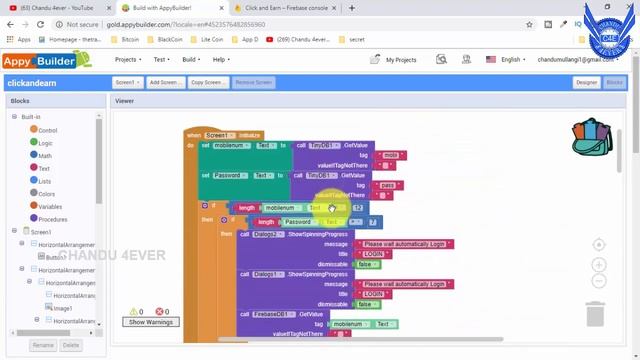Screen dimensions: 640x360
Task: Select the Lists blocks category
Action: (40, 180)
